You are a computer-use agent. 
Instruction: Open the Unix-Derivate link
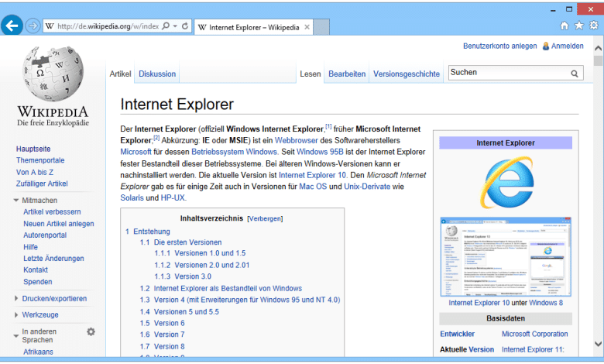(x=367, y=187)
